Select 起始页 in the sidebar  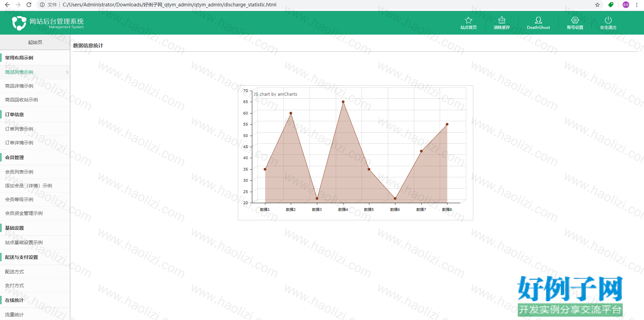point(35,42)
